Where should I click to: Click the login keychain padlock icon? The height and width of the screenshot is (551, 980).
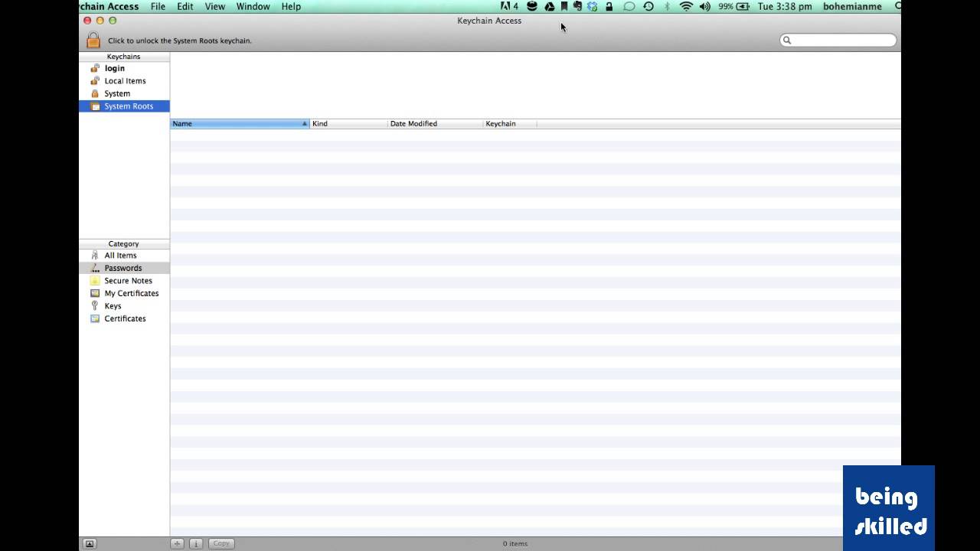click(x=95, y=68)
